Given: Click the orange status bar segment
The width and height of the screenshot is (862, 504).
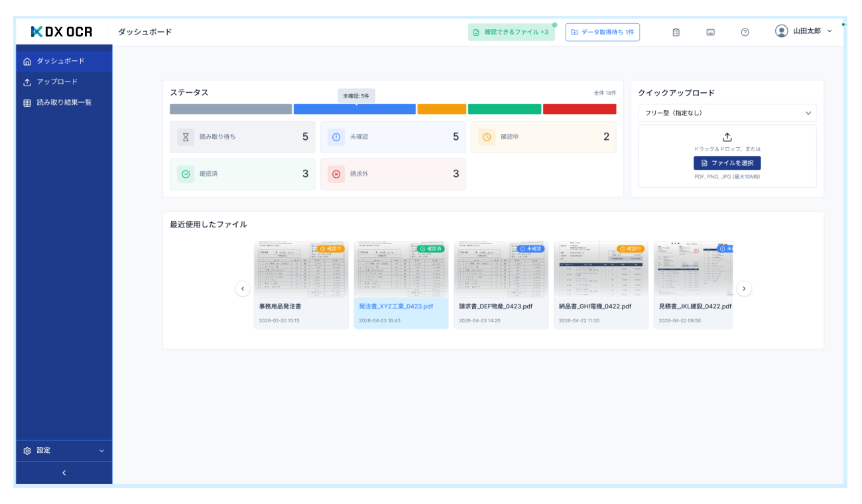Looking at the screenshot, I should [x=442, y=109].
